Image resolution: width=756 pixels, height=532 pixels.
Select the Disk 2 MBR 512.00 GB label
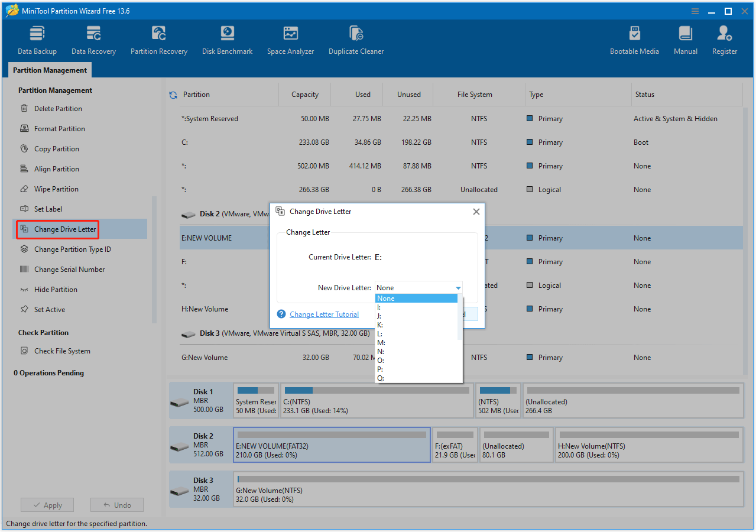[x=201, y=445]
